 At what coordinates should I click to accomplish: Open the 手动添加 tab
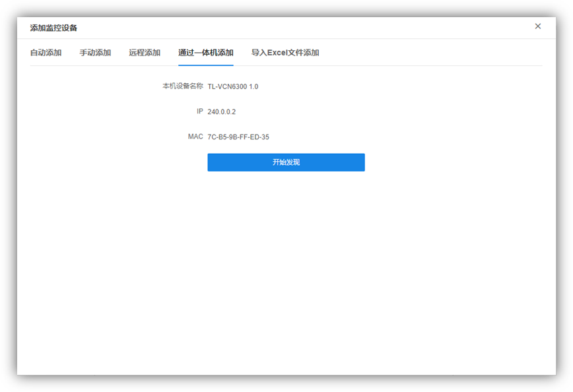point(95,53)
